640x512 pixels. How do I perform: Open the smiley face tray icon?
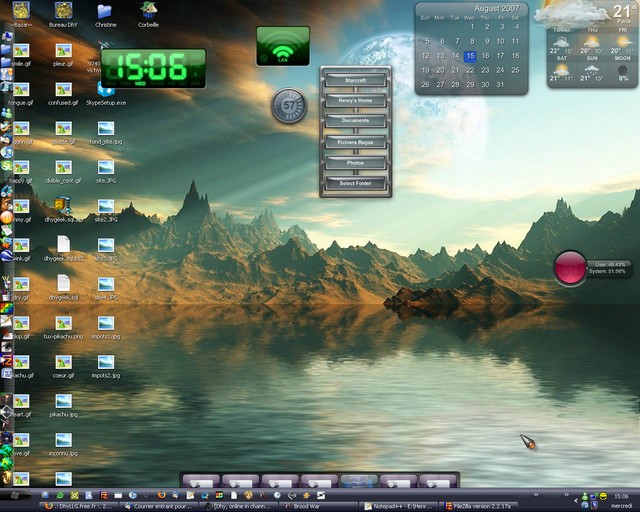603,496
